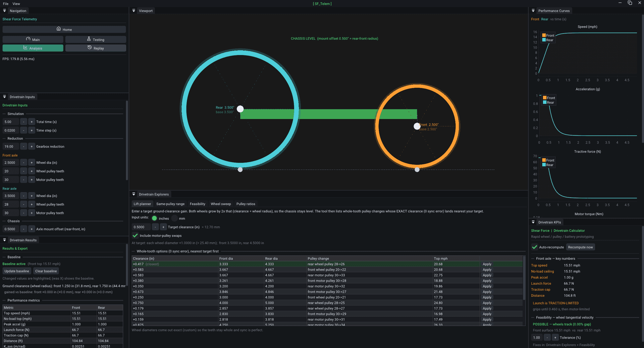Click the Total time input field
The height and width of the screenshot is (348, 644).
point(11,122)
